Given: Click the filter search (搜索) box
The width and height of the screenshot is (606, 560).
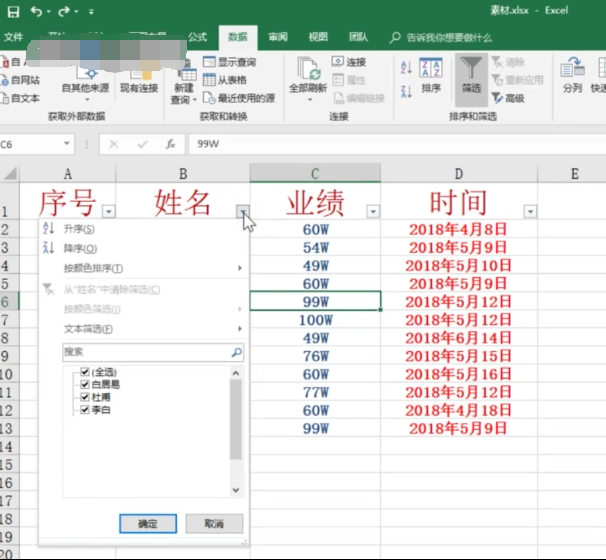Looking at the screenshot, I should (146, 352).
